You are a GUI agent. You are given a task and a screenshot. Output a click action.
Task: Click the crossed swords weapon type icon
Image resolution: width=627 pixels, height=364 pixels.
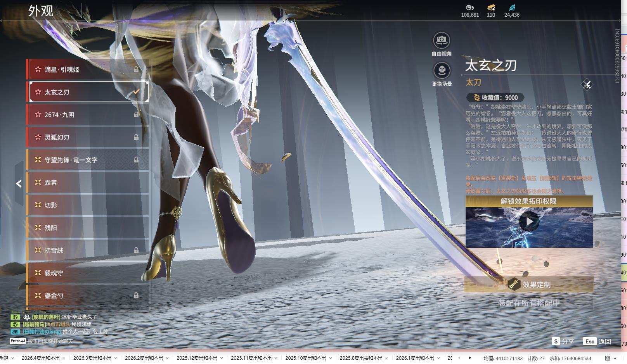(x=587, y=85)
